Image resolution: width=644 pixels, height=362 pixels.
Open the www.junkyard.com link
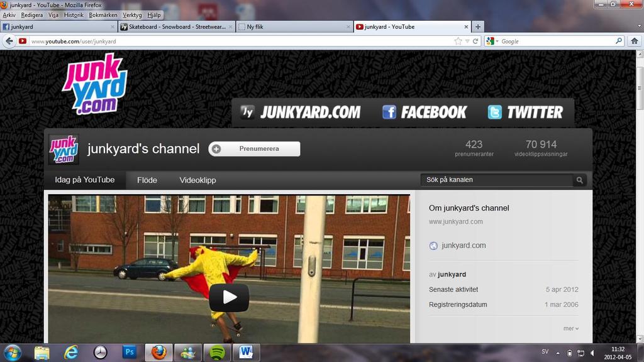[456, 222]
